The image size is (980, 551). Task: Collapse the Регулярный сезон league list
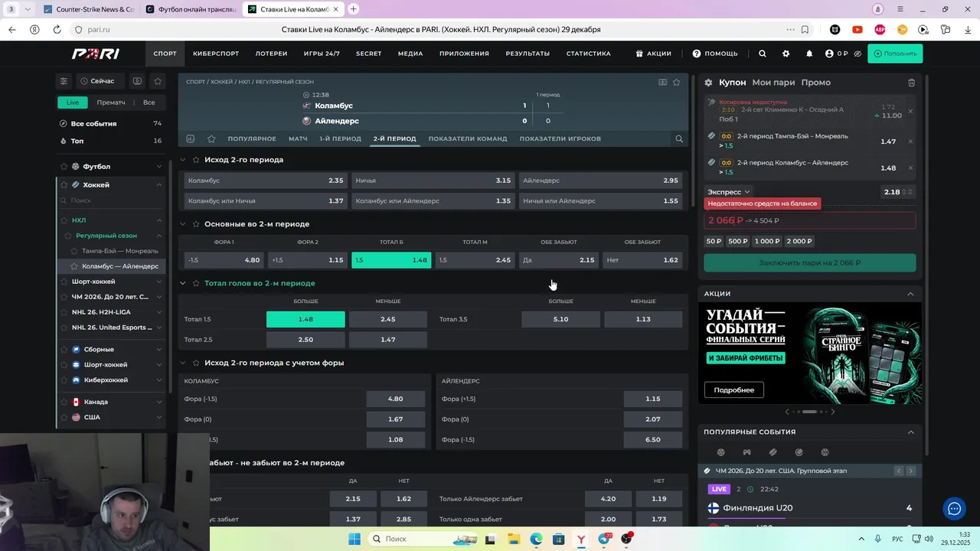click(x=158, y=236)
